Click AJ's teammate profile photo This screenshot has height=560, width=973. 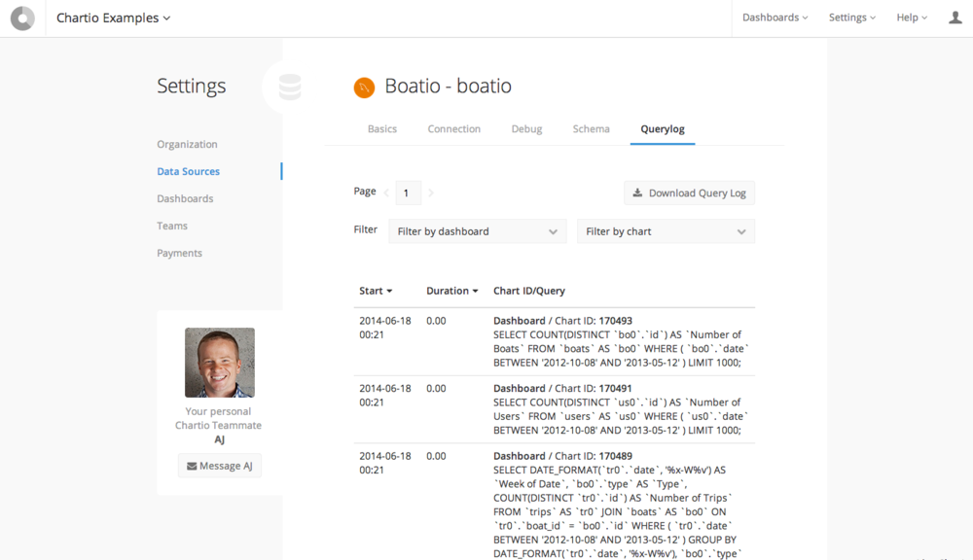pyautogui.click(x=220, y=363)
